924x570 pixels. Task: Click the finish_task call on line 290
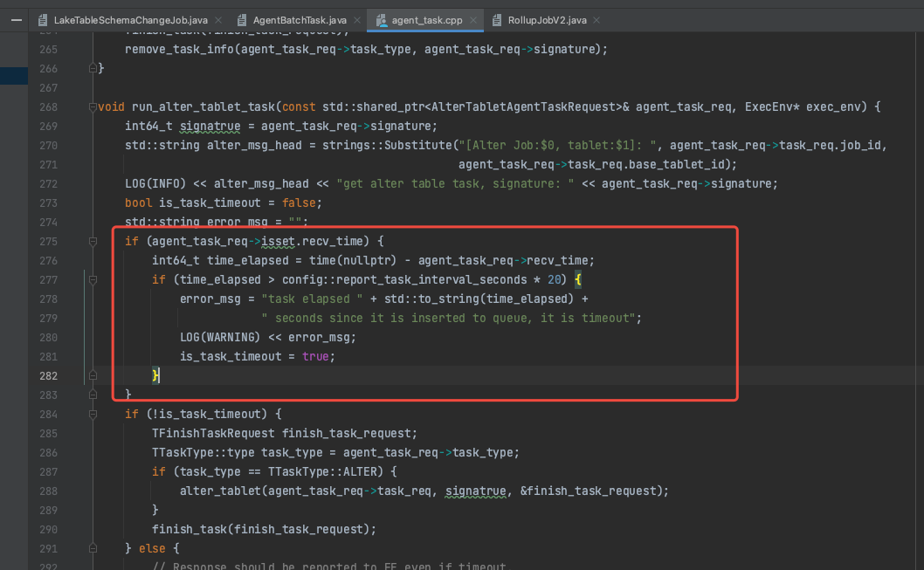pos(190,529)
